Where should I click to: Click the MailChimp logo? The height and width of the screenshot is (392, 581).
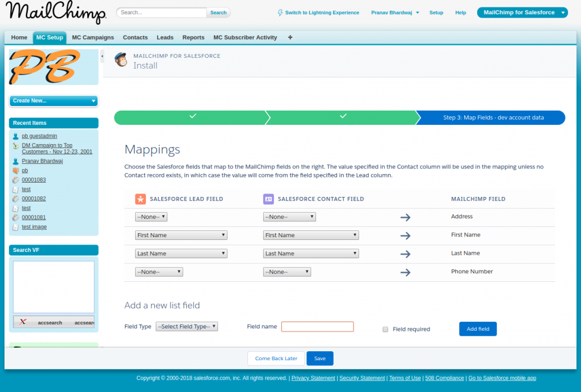(56, 12)
